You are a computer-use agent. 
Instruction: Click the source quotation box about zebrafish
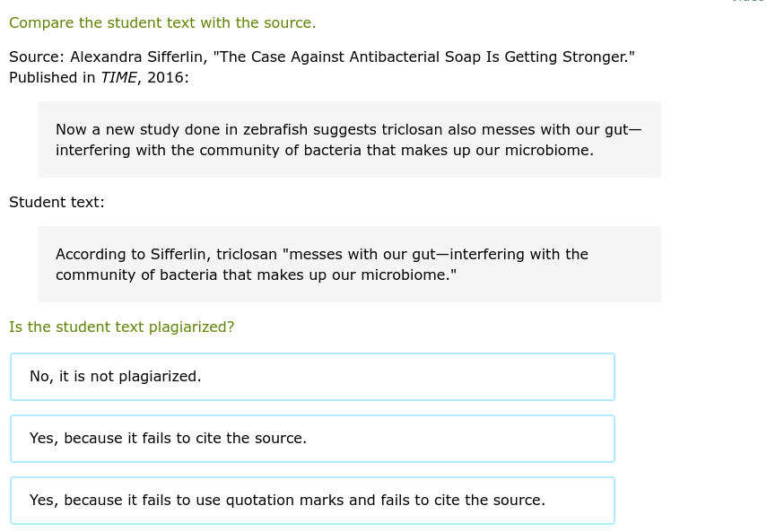pos(349,139)
